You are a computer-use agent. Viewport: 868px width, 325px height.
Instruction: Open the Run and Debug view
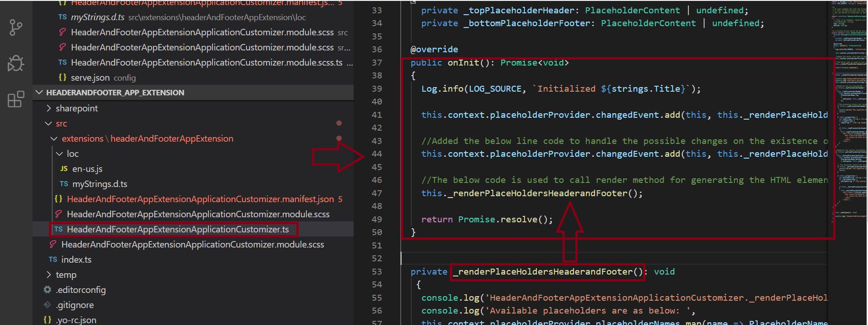16,63
